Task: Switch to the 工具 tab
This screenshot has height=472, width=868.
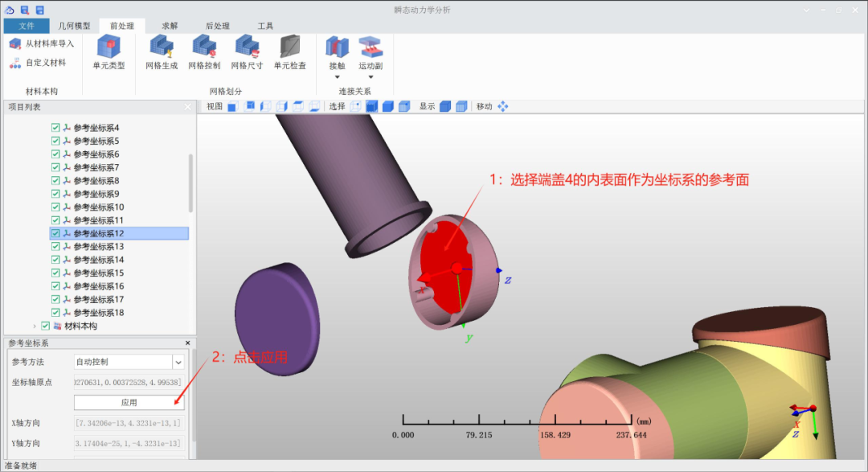Action: pos(265,26)
